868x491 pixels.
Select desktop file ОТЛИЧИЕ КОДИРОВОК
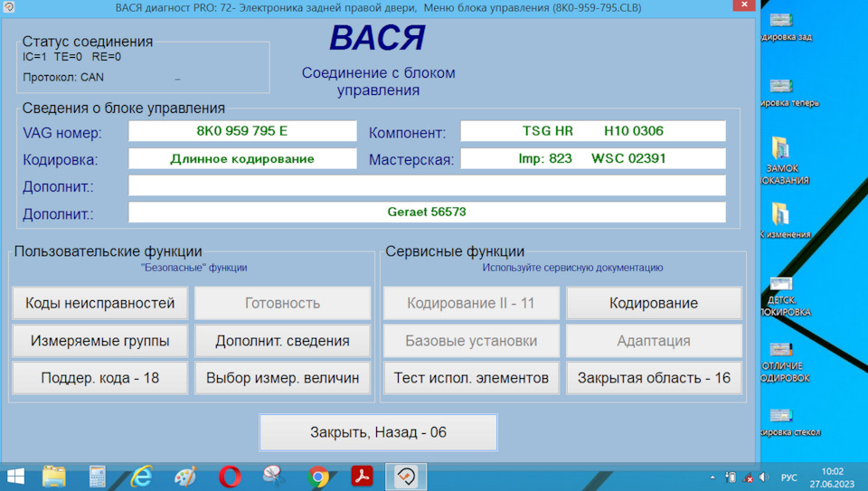(785, 362)
